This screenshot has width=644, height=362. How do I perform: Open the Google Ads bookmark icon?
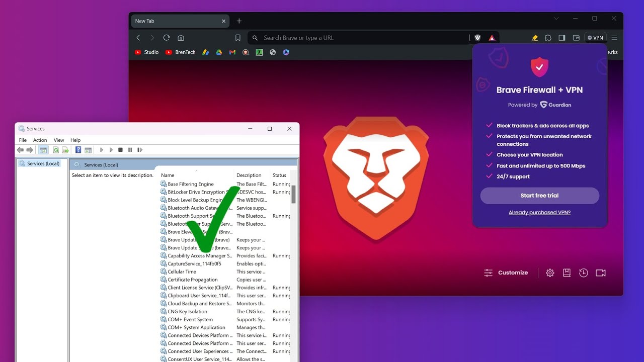pyautogui.click(x=206, y=52)
